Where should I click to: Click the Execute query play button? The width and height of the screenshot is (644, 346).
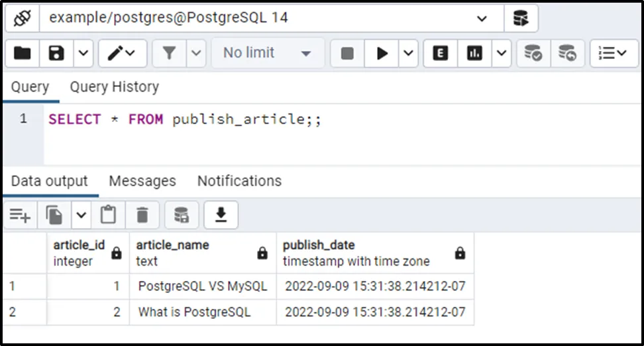tap(382, 54)
